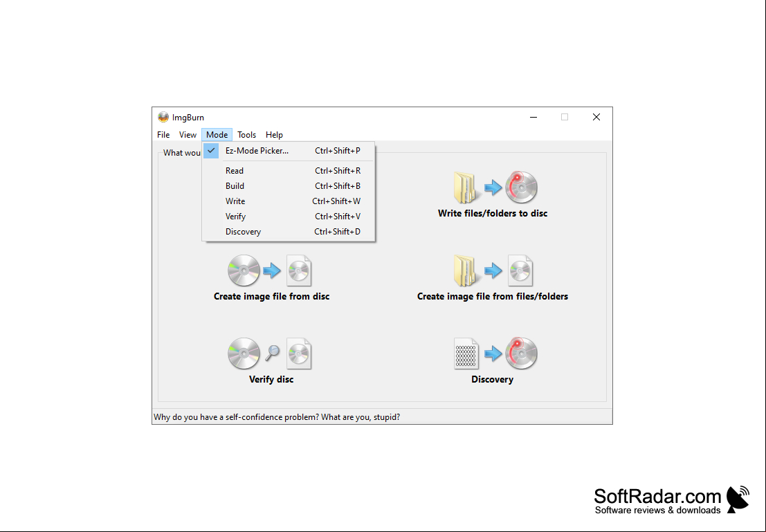Click the silver disc icon above Verify disc

coord(244,354)
